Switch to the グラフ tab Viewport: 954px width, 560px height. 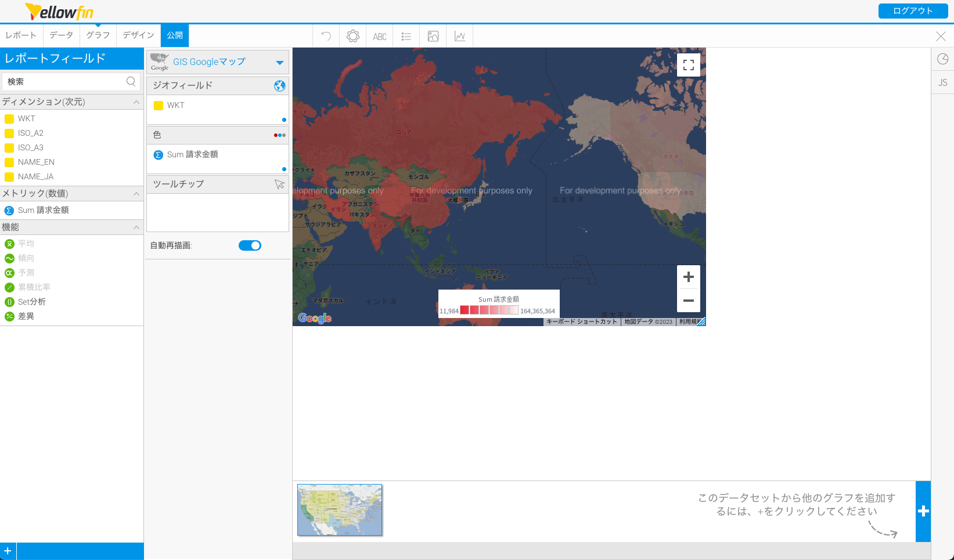98,35
